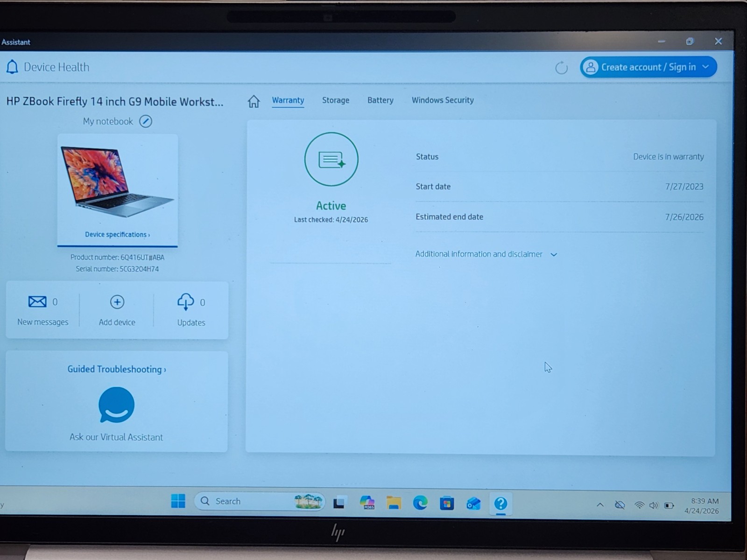Go to home icon in tab bar

254,101
